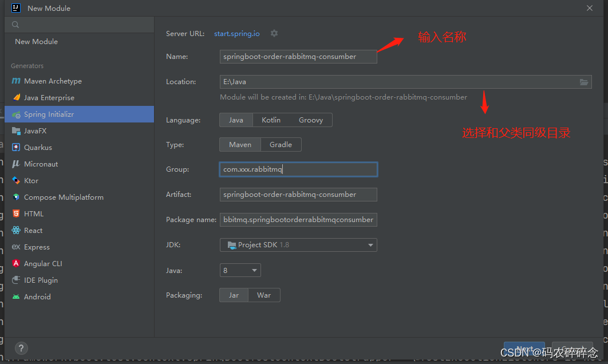The image size is (608, 364).
Task: Select IDE Plugin in generators list
Action: coord(79,280)
